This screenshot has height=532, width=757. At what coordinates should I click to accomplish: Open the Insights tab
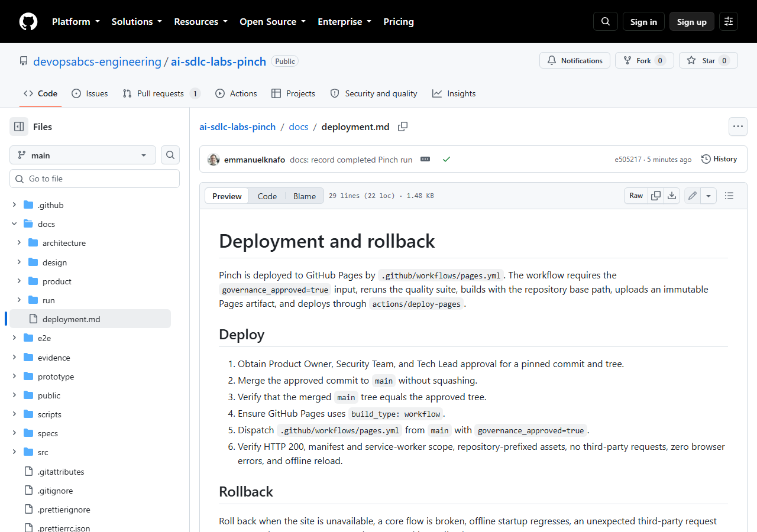(x=454, y=93)
